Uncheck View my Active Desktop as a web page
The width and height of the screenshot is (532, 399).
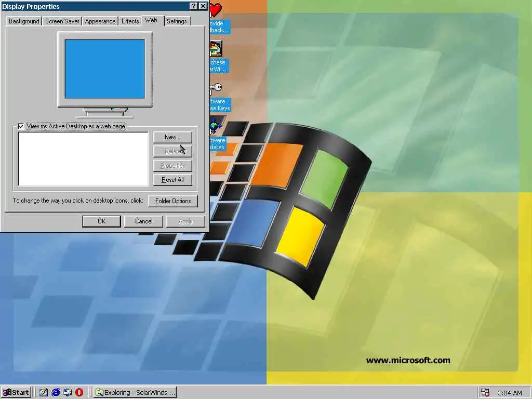(21, 126)
